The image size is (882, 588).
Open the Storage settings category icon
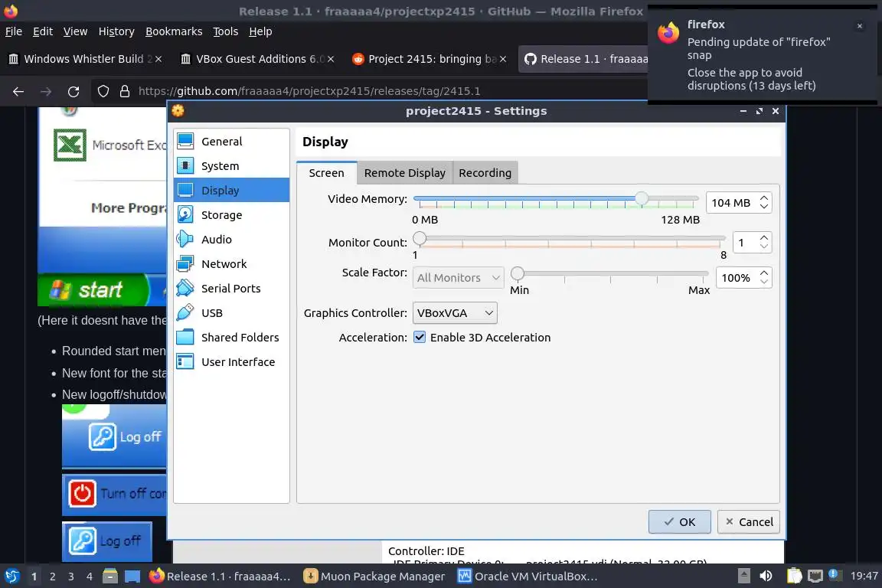coord(185,215)
